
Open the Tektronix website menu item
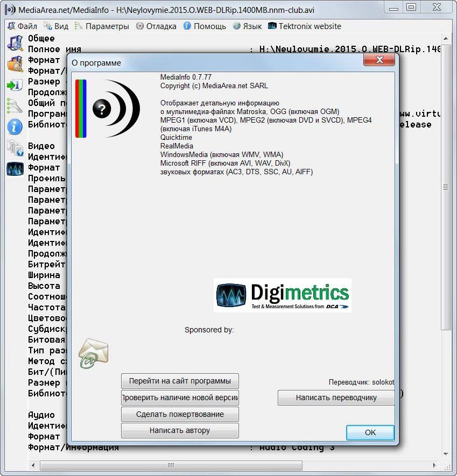click(305, 26)
